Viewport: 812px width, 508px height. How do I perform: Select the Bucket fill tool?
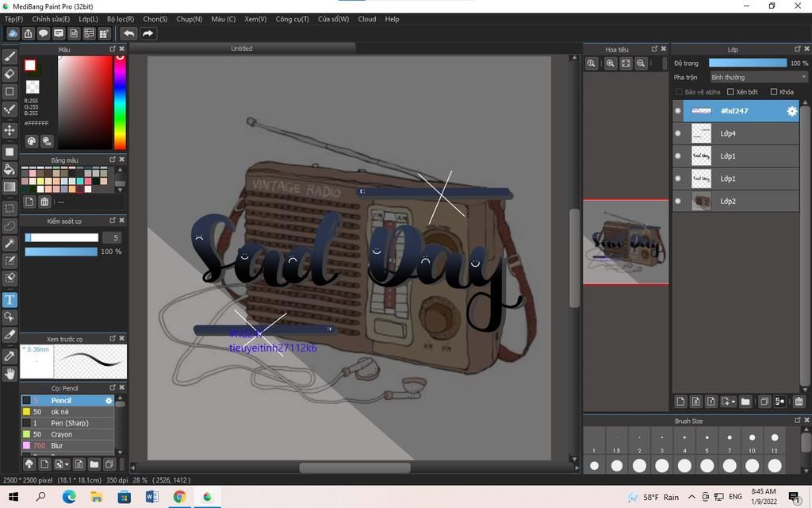coord(10,169)
